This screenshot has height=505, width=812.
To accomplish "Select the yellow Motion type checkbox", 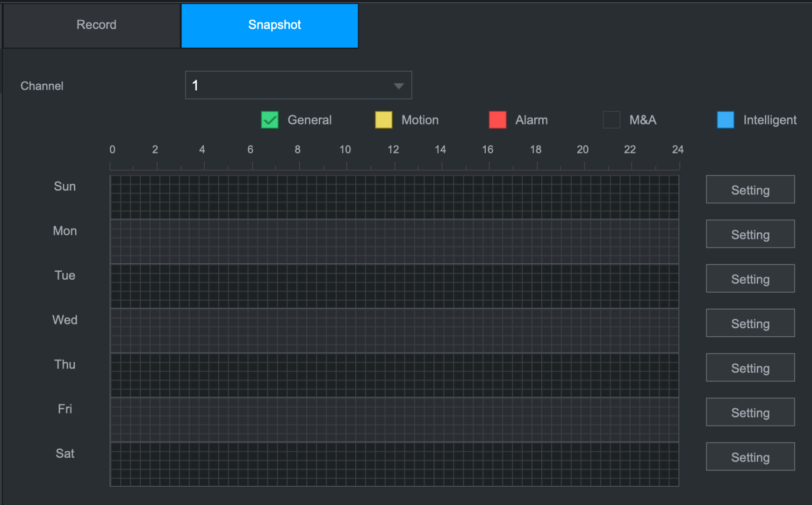I will tap(384, 120).
